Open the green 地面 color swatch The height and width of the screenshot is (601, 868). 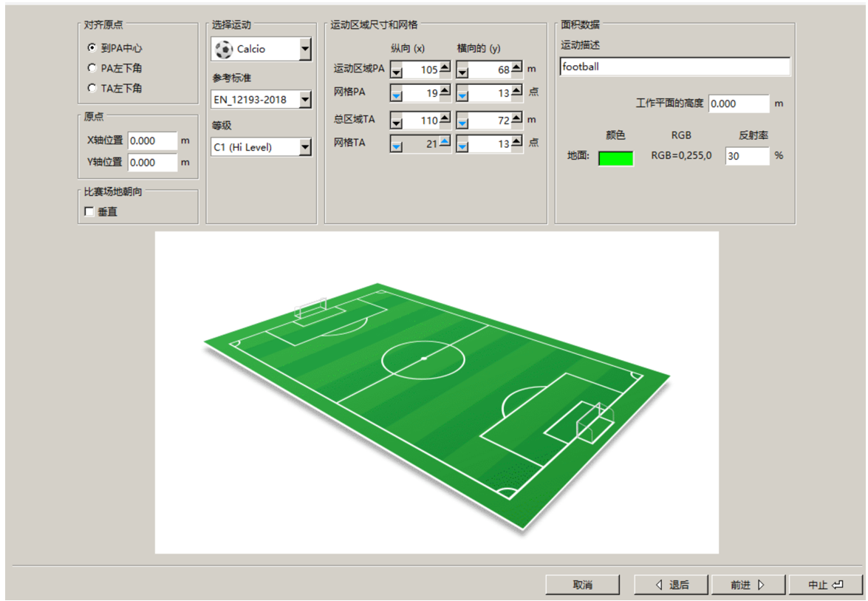pos(615,158)
